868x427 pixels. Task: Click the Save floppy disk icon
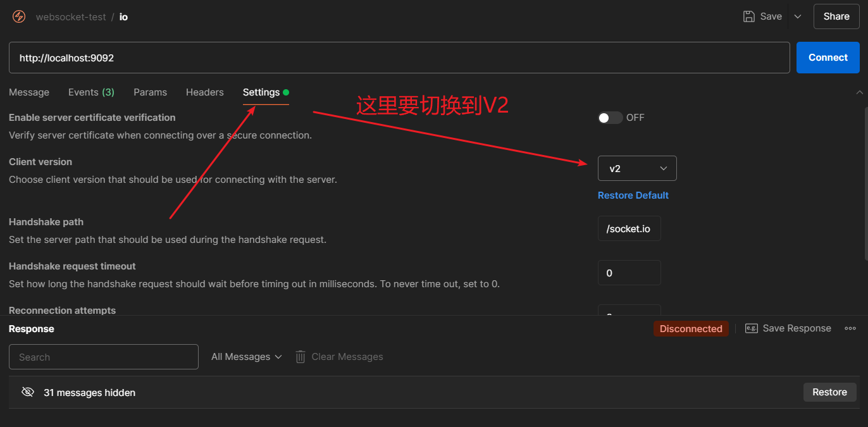[x=748, y=16]
